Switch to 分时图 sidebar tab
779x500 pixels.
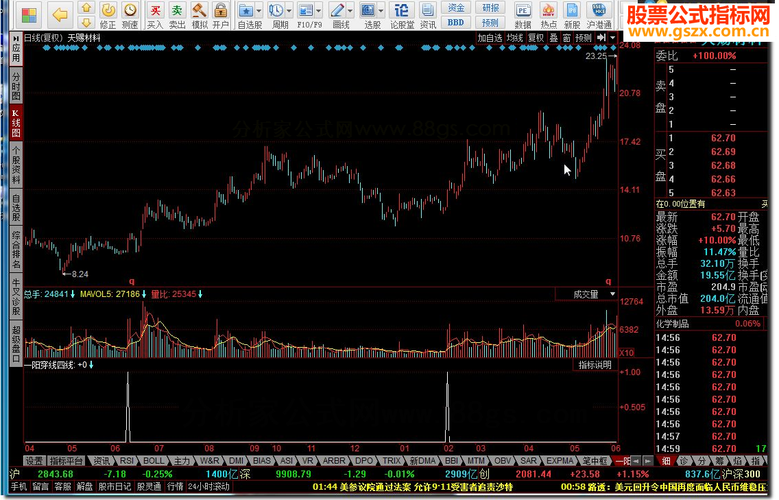click(x=16, y=85)
